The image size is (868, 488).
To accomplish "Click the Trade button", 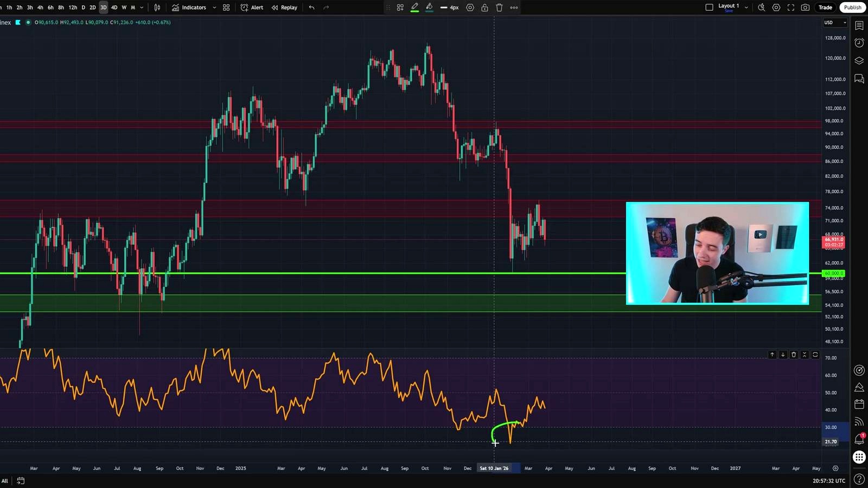I will click(x=825, y=8).
